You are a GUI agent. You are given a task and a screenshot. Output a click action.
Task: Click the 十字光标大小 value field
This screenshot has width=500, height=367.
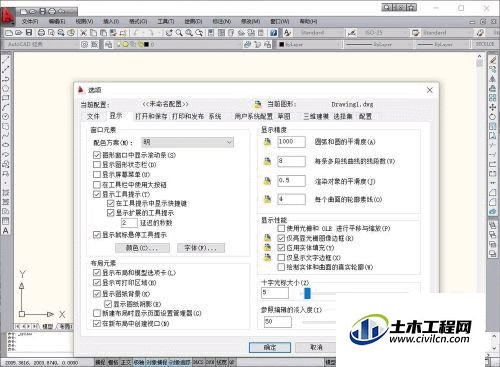[275, 293]
